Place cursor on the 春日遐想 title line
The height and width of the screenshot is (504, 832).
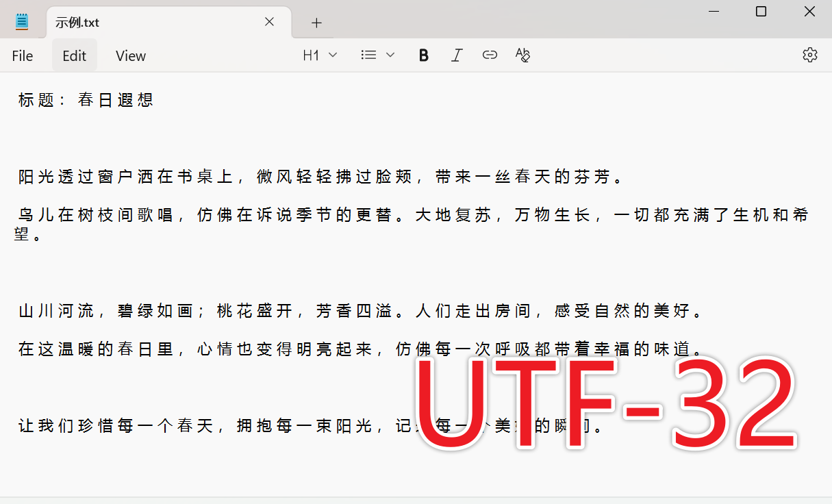point(86,100)
